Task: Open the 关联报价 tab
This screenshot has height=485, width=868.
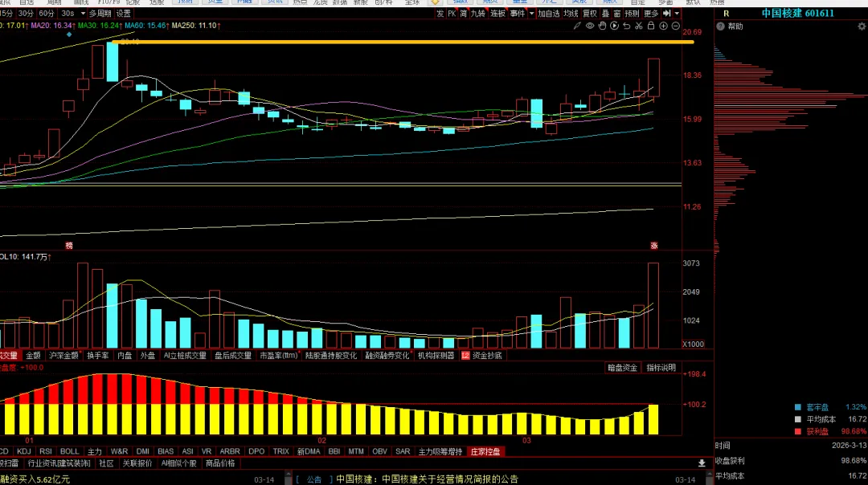Action: coord(137,463)
